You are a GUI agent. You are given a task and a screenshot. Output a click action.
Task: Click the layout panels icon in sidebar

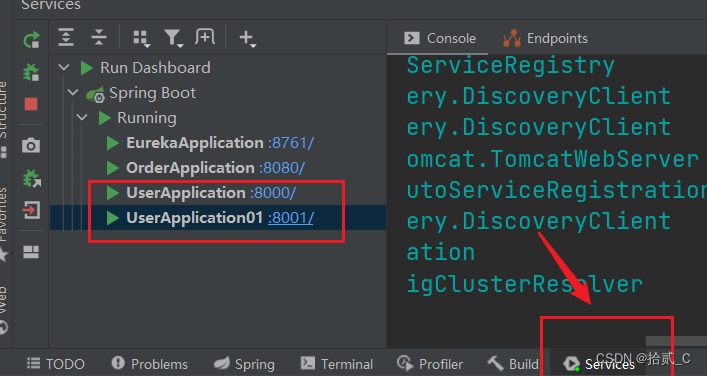pyautogui.click(x=31, y=252)
